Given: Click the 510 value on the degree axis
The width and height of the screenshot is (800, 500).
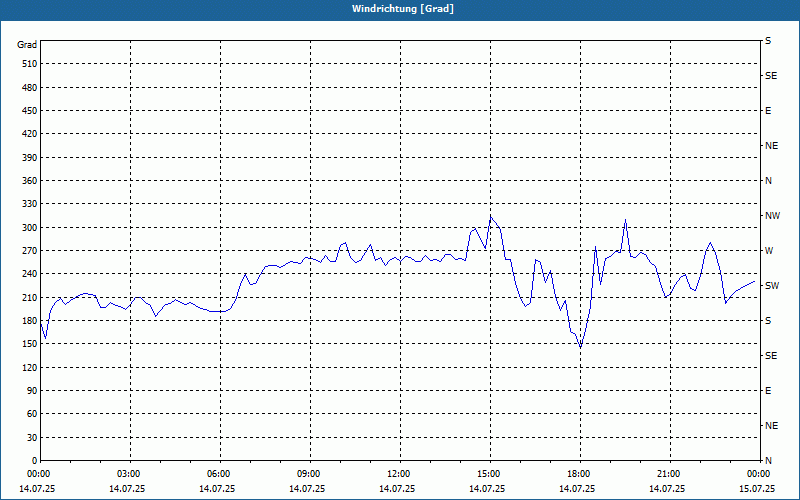Looking at the screenshot, I should [29, 64].
